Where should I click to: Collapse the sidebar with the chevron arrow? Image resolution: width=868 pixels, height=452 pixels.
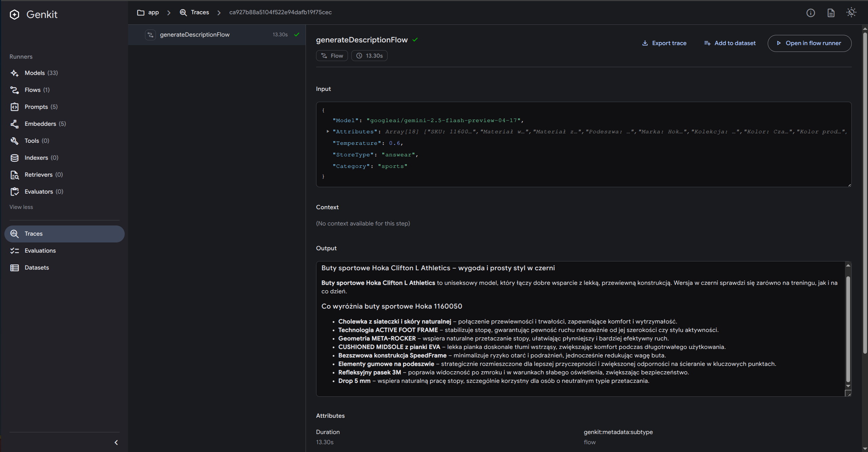(x=116, y=443)
